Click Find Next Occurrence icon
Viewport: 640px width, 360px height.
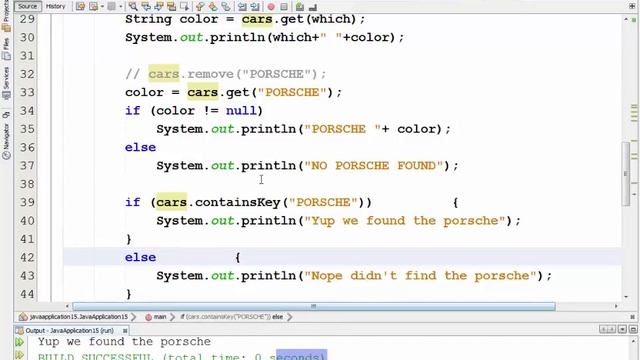pyautogui.click(x=159, y=7)
